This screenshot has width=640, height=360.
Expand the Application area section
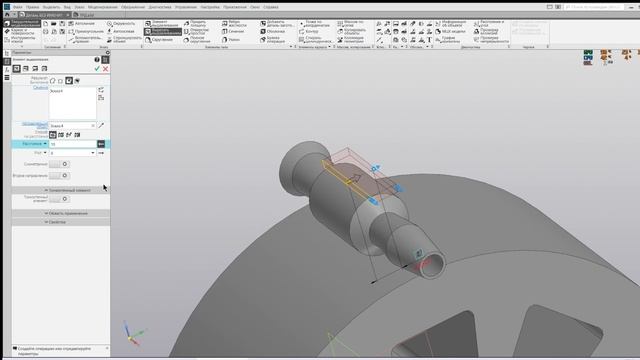click(x=61, y=213)
